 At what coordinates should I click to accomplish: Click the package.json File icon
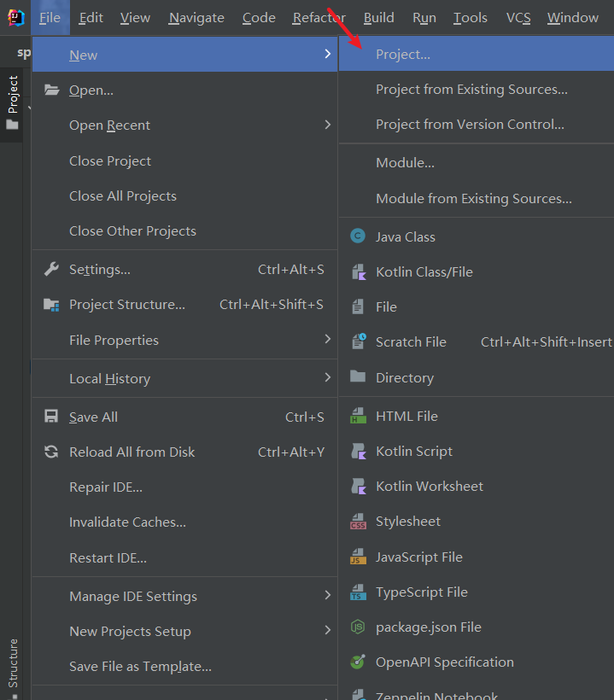(359, 627)
